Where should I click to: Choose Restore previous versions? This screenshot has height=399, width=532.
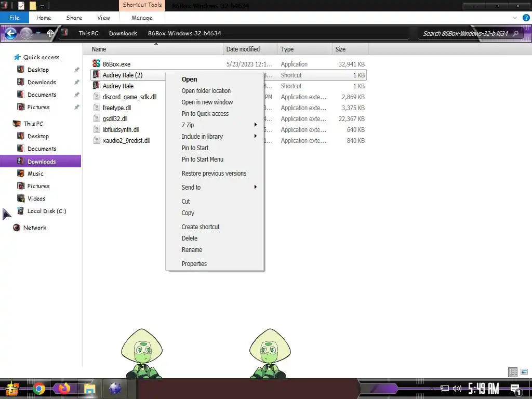(214, 174)
